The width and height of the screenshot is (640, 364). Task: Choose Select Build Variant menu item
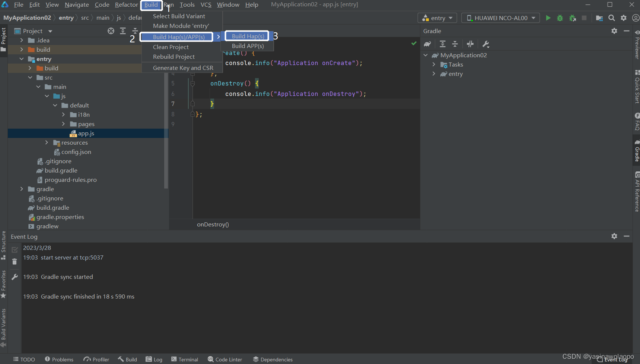(182, 16)
